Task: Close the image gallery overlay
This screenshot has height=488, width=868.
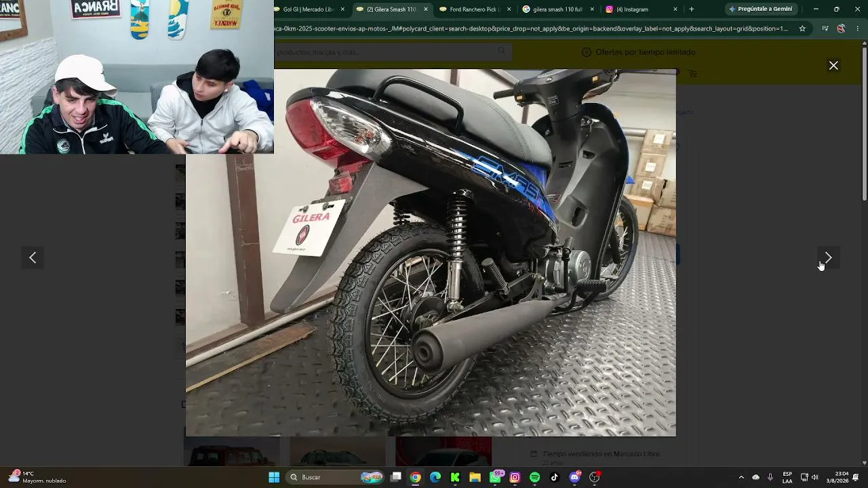Action: pos(833,66)
